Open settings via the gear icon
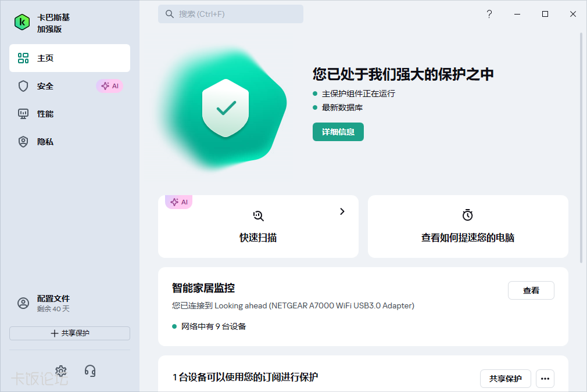 pos(61,371)
